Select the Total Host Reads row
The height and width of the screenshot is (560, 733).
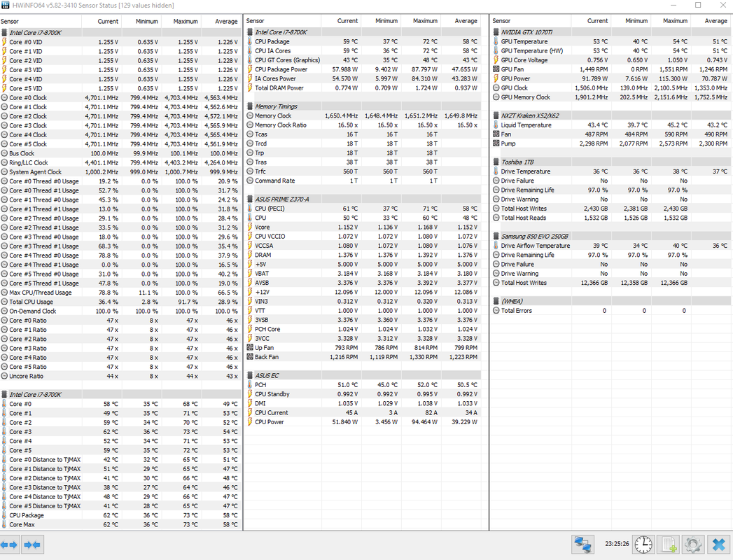610,218
